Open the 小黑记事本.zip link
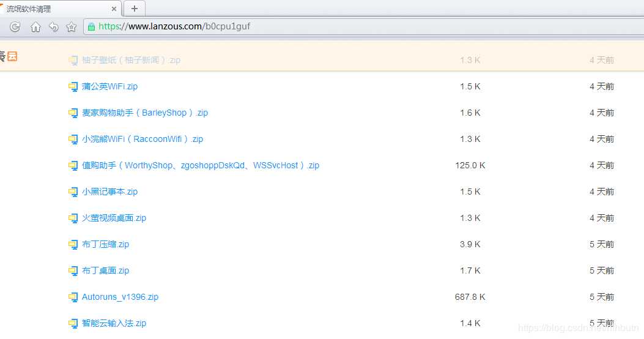The width and height of the screenshot is (644, 339). (x=109, y=192)
